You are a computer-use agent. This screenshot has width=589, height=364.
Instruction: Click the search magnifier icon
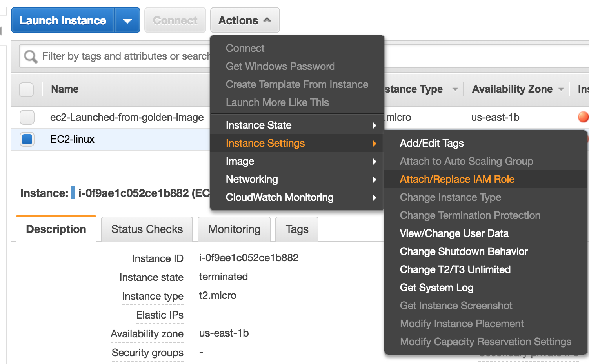pos(30,56)
